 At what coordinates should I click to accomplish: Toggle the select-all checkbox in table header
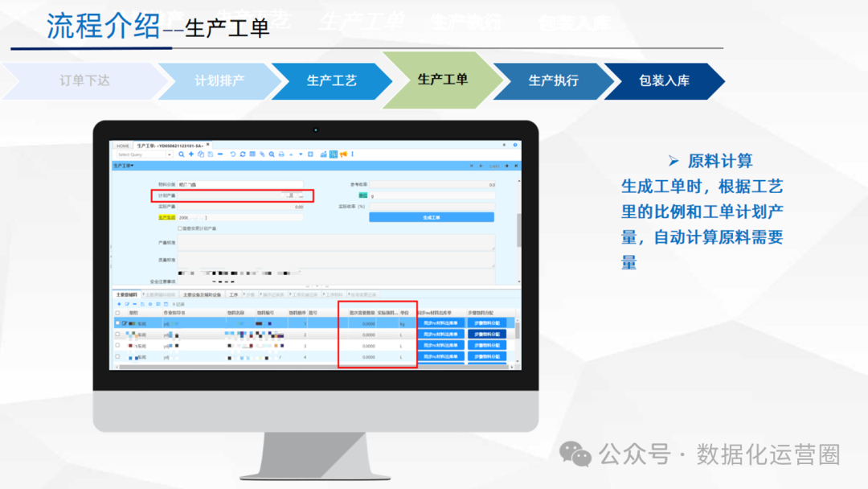117,313
